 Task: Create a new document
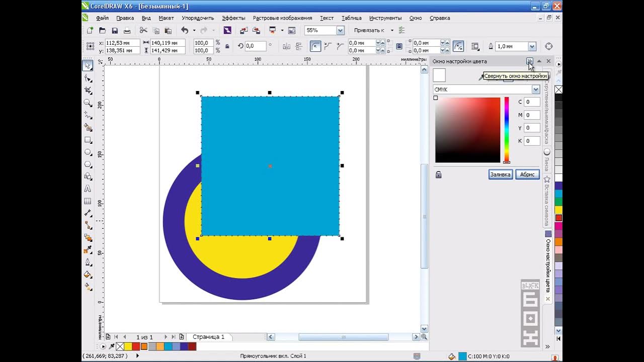pos(90,30)
